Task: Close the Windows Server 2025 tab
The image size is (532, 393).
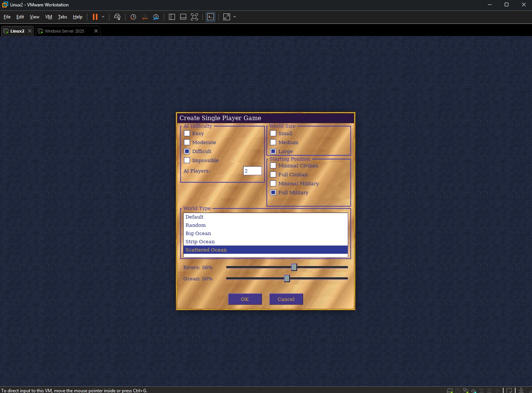Action: pyautogui.click(x=96, y=31)
